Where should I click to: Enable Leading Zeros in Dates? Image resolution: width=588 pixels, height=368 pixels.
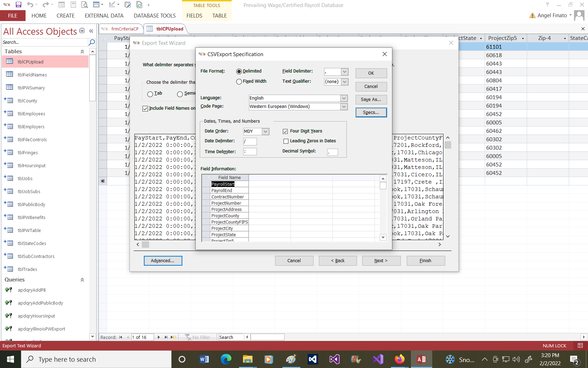286,141
